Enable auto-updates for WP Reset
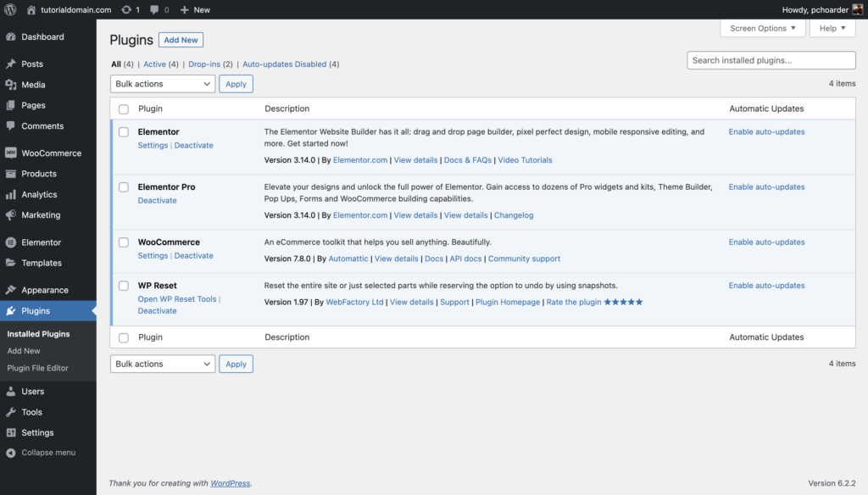The image size is (868, 495). pos(766,286)
